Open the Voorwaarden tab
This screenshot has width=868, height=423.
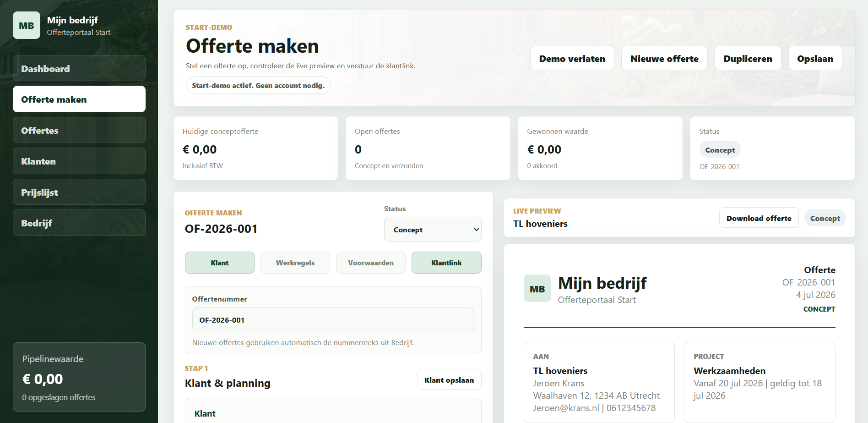click(371, 263)
